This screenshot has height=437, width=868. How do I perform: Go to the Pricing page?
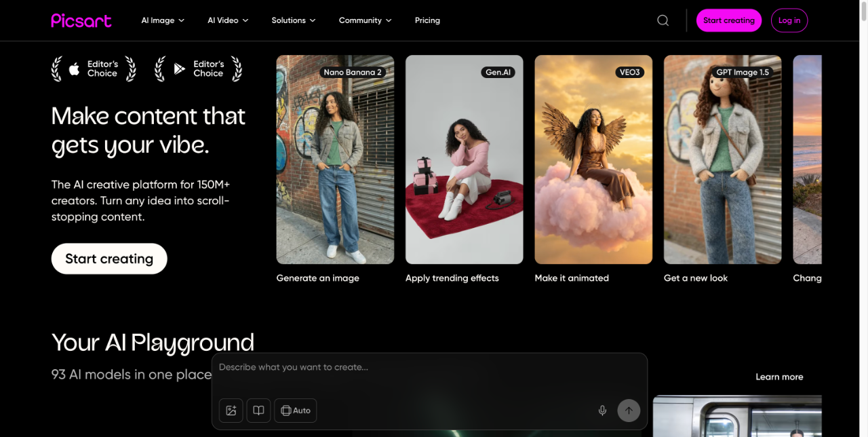[427, 20]
